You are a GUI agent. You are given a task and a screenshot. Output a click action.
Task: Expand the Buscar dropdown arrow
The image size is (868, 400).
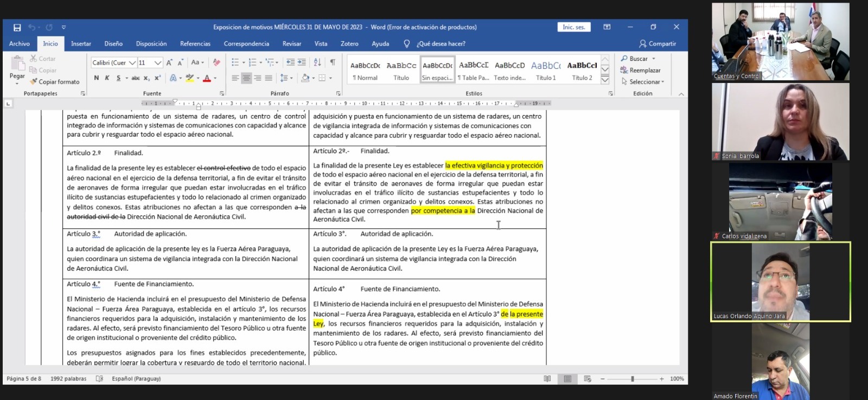[x=654, y=59]
